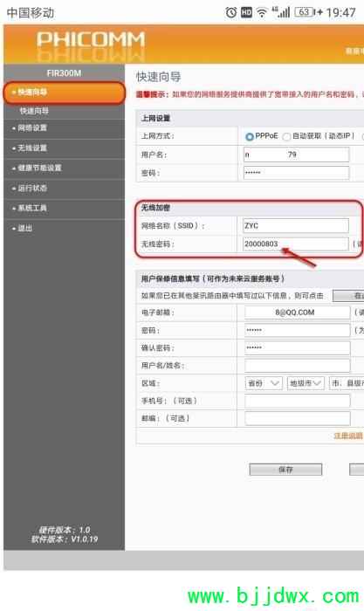Expand the 无线设置 sidebar menu
364x611 pixels.
click(64, 148)
